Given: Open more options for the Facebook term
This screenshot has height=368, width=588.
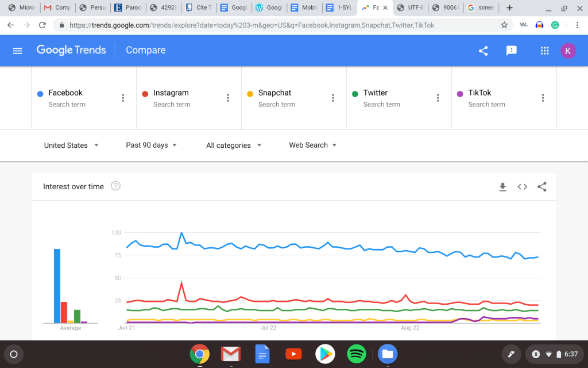Looking at the screenshot, I should tap(123, 98).
